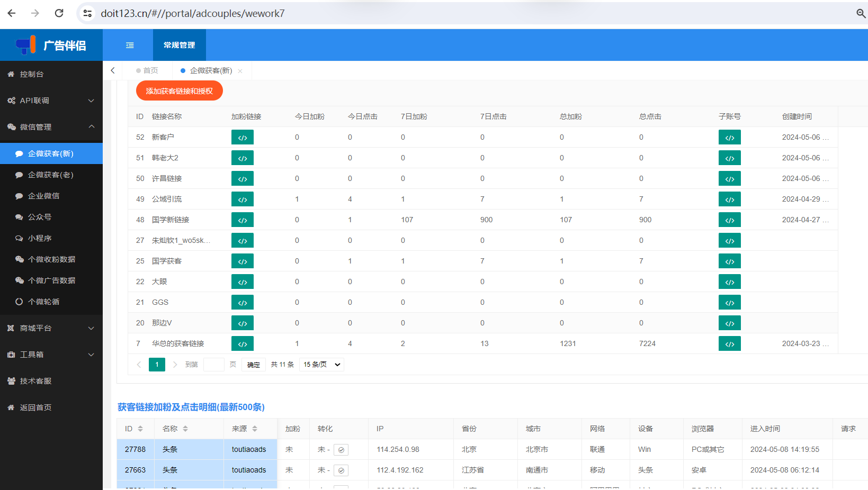The image size is (868, 490).
Task: Open 加粉链接 code icon for 许昌链接 row
Action: coord(243,178)
